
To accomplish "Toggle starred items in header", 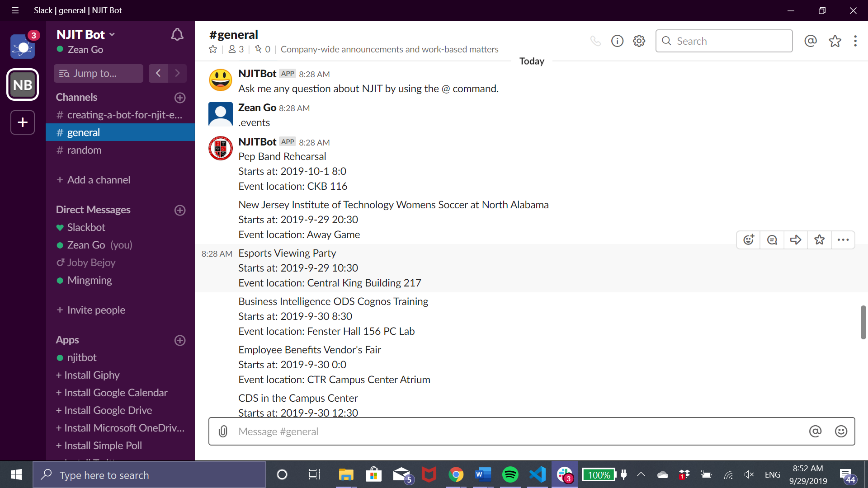I will (x=835, y=41).
